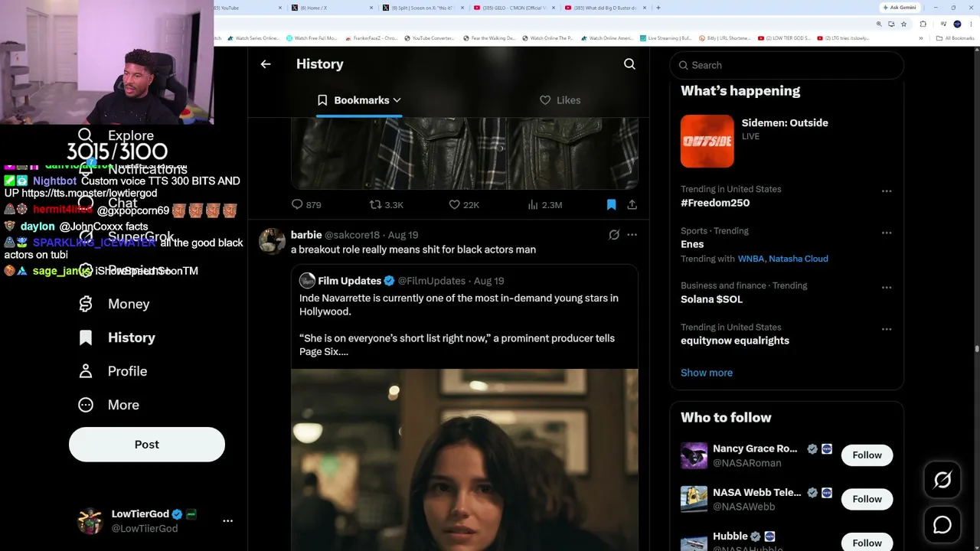Like the post with 22K likes

[x=454, y=204]
